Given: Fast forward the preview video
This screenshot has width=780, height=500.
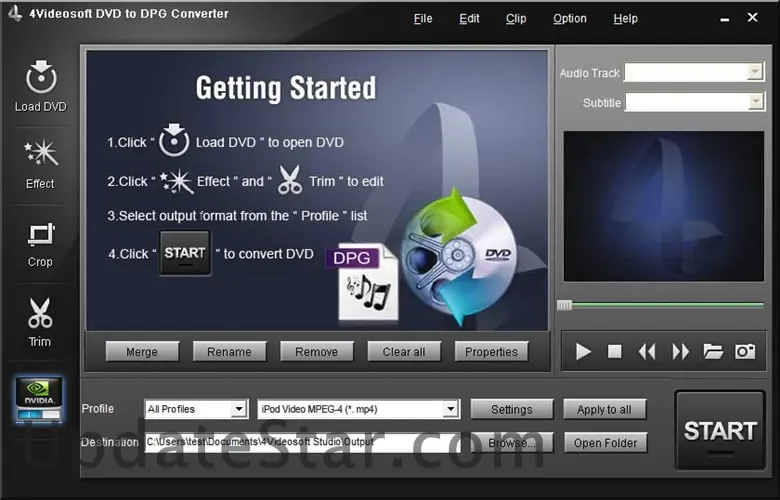Looking at the screenshot, I should [681, 352].
